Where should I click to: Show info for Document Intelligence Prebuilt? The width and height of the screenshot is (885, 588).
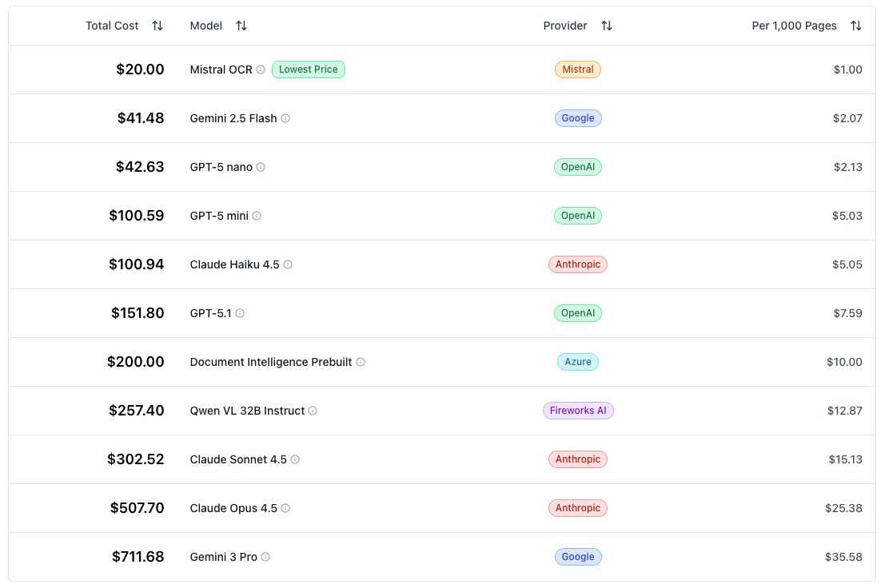[361, 362]
